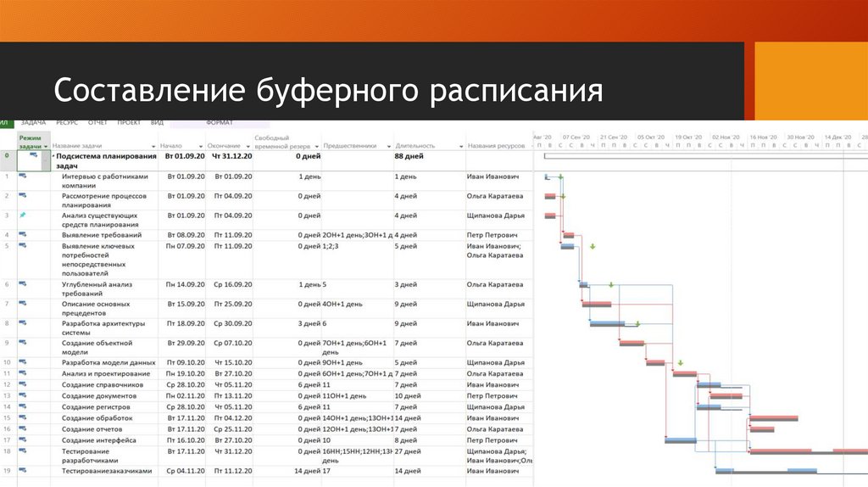
Task: Select task name 'Создание регистров'
Action: [x=96, y=406]
